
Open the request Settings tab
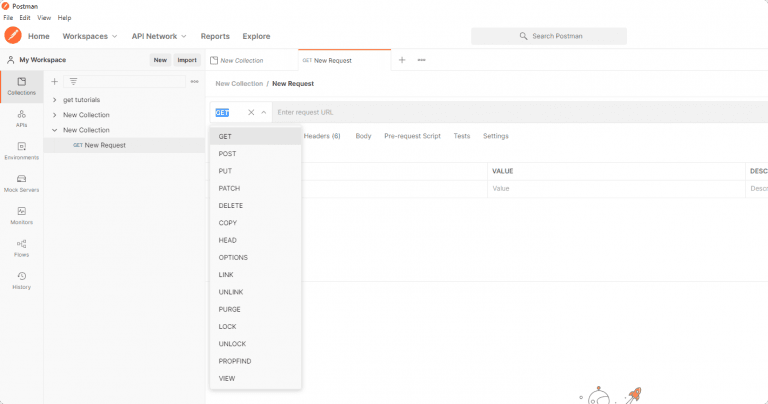496,136
